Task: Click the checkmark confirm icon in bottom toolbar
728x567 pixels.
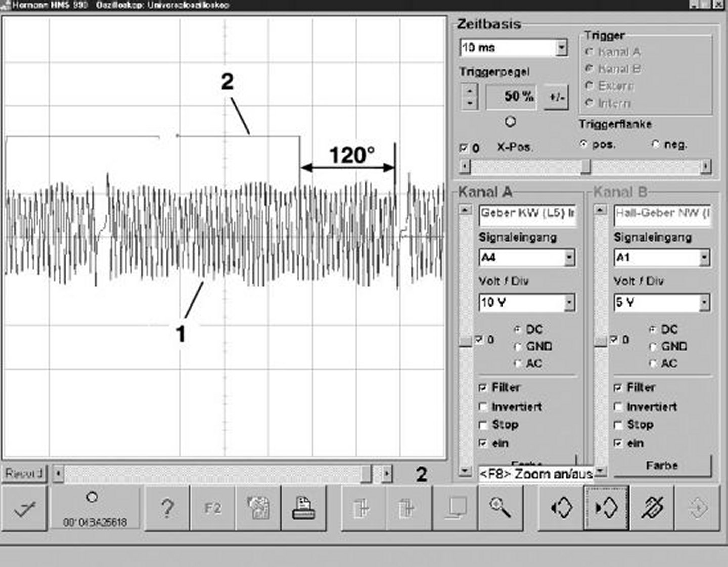Action: [x=24, y=508]
